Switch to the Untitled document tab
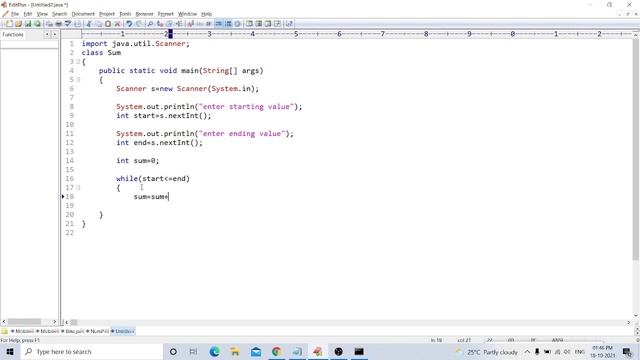 click(123, 331)
